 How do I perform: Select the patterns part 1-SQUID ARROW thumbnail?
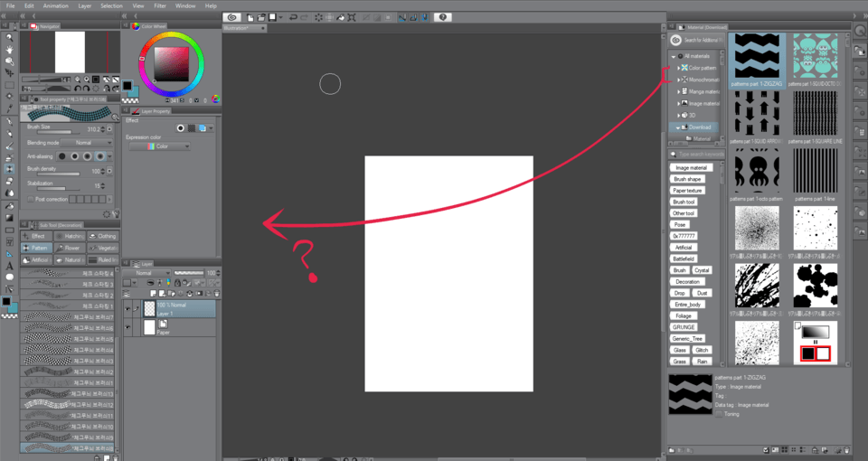click(756, 114)
